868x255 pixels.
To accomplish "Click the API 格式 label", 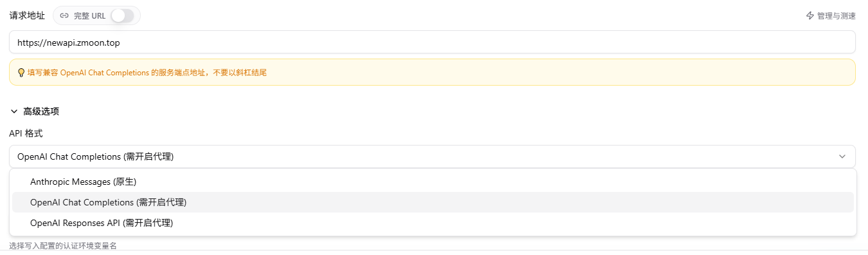I will pyautogui.click(x=26, y=133).
